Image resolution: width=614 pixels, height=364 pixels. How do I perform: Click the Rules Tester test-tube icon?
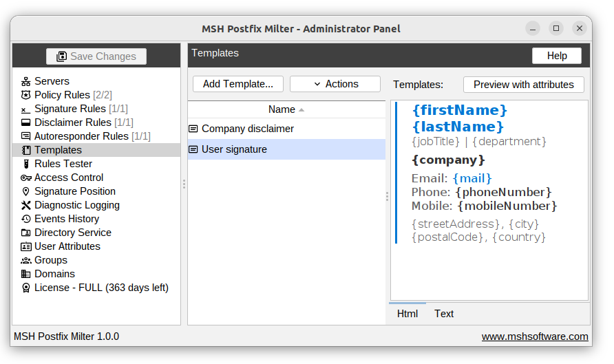[26, 164]
